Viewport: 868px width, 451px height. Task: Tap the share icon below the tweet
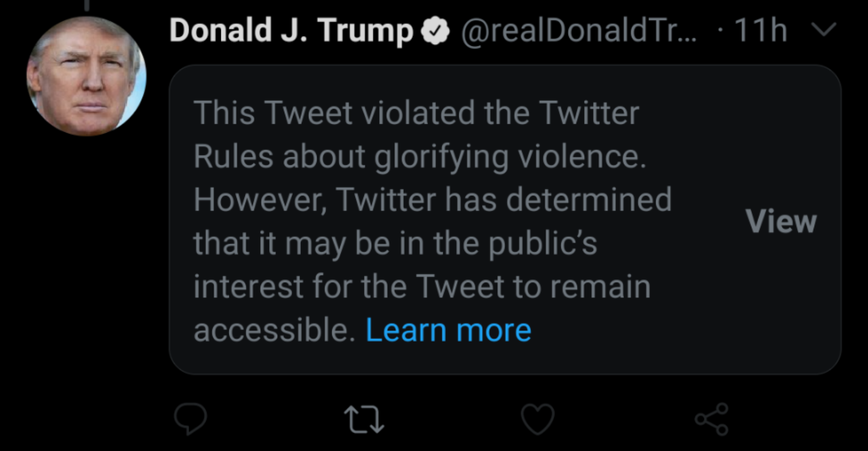(x=712, y=419)
